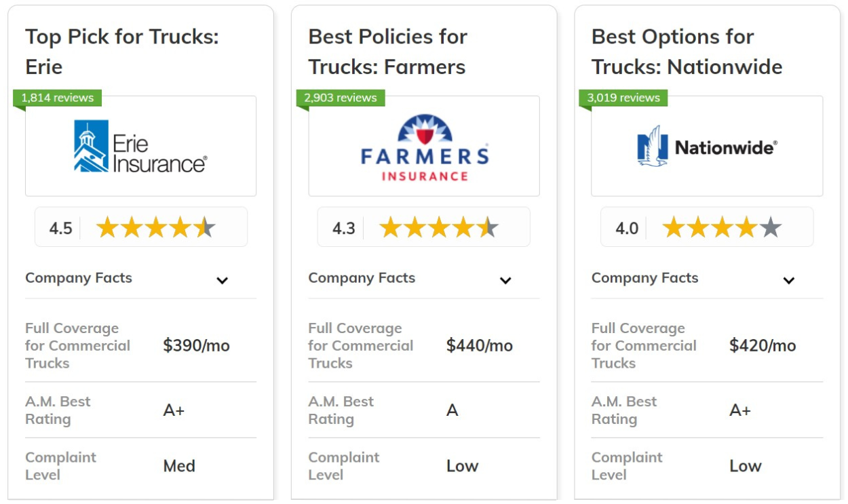Image resolution: width=848 pixels, height=504 pixels.
Task: Click Erie's 4.5 star rating
Action: click(x=155, y=228)
